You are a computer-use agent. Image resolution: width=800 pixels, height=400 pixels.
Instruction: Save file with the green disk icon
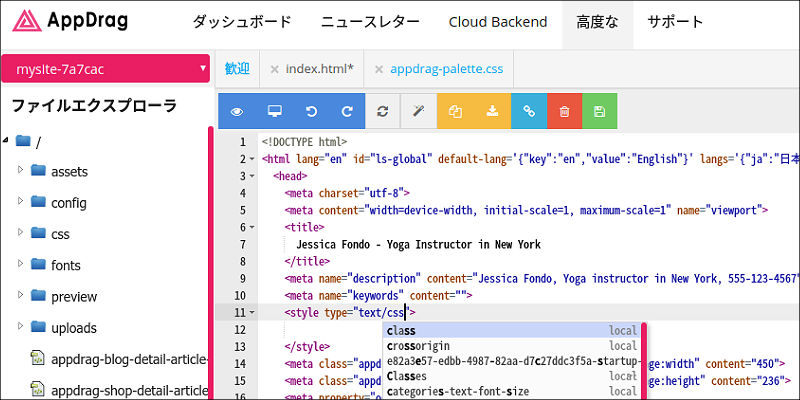point(599,111)
